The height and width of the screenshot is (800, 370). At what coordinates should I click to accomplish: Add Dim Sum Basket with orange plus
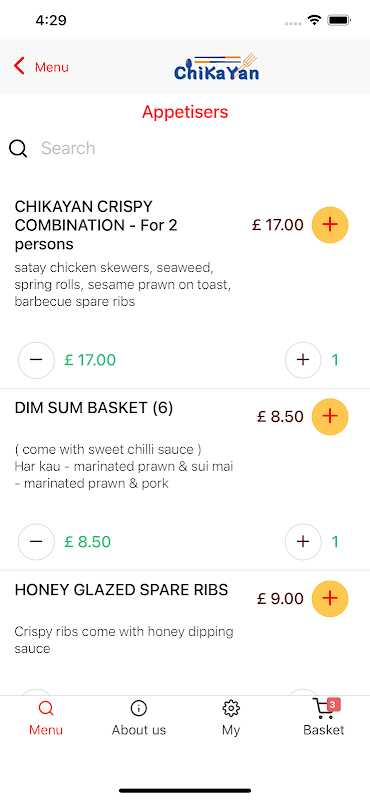click(330, 416)
